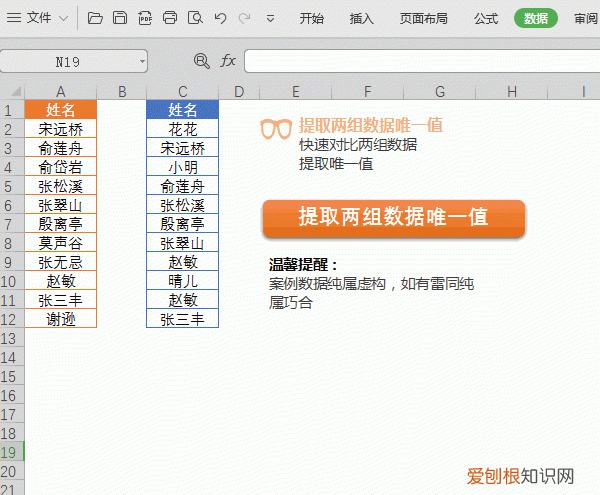Click the Save icon

(x=120, y=18)
